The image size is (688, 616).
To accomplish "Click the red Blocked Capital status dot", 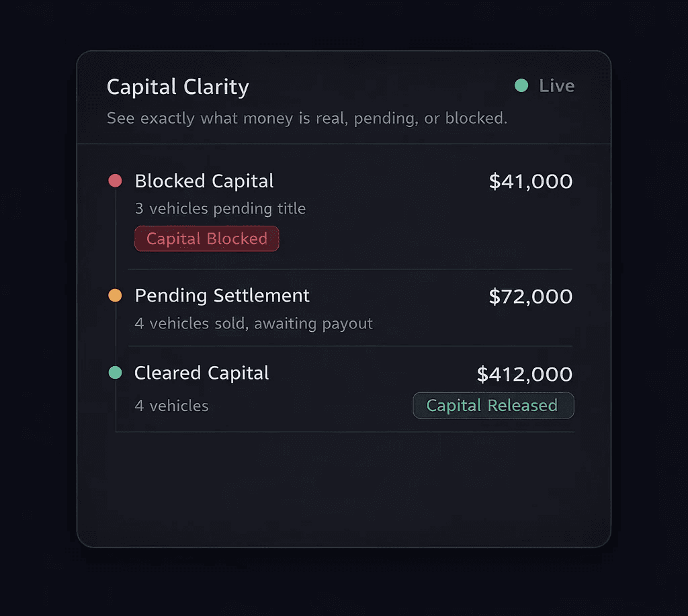I will [115, 181].
